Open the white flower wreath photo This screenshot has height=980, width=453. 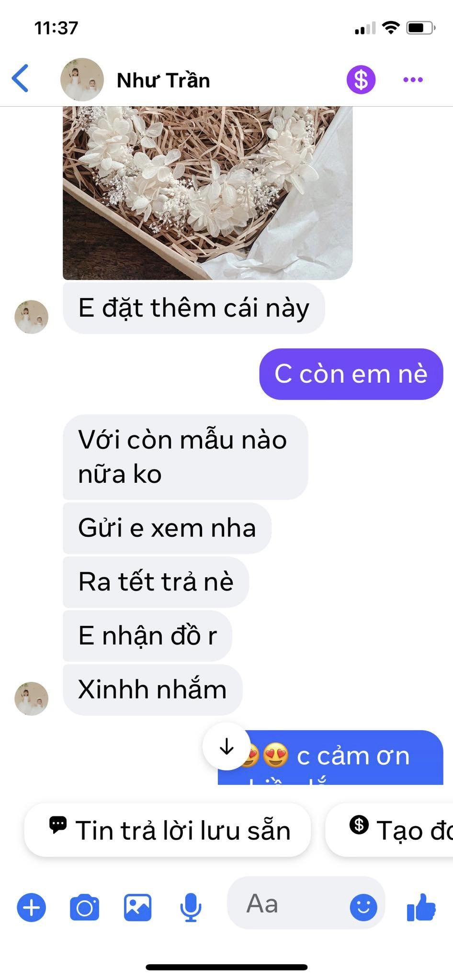[x=208, y=193]
